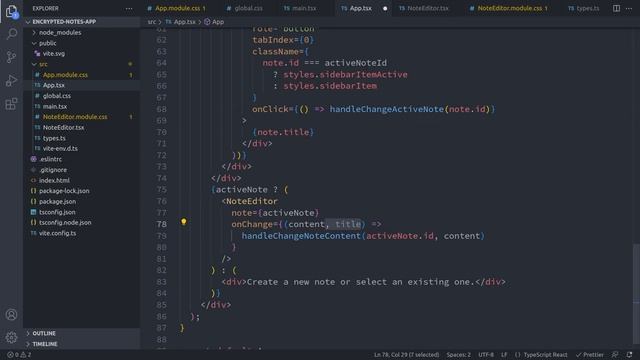This screenshot has height=360, width=640.
Task: Open global.css in the file tree
Action: [82, 96]
